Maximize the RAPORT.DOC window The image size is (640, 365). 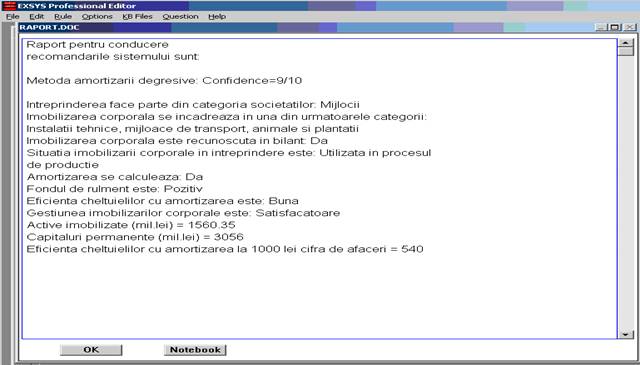point(615,28)
